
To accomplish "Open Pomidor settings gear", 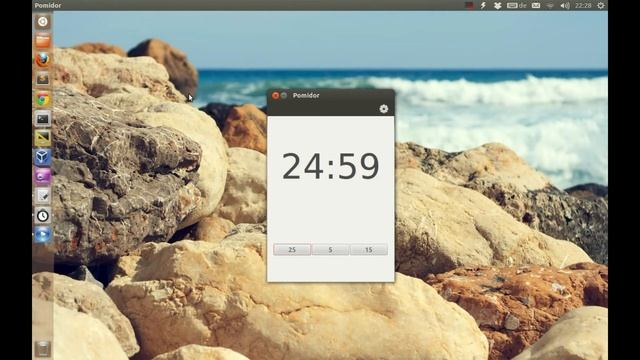I will pyautogui.click(x=383, y=109).
